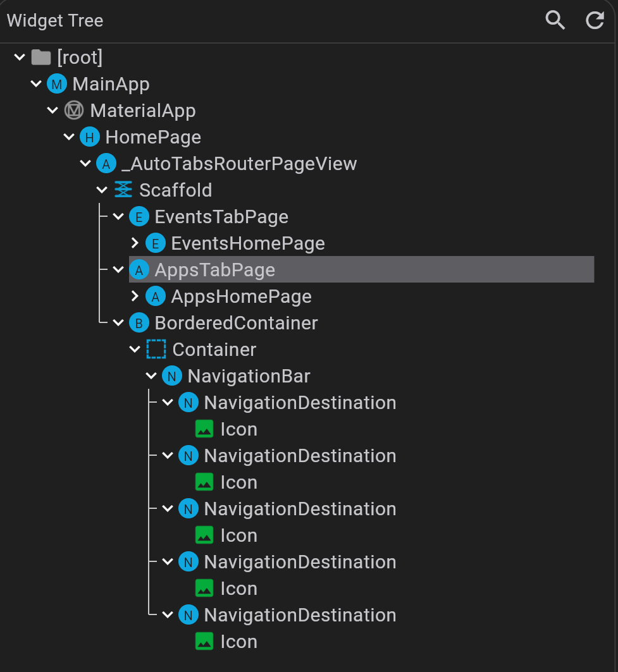Click the _AutoTabsRouterPageView widget
The width and height of the screenshot is (618, 672).
tap(238, 163)
